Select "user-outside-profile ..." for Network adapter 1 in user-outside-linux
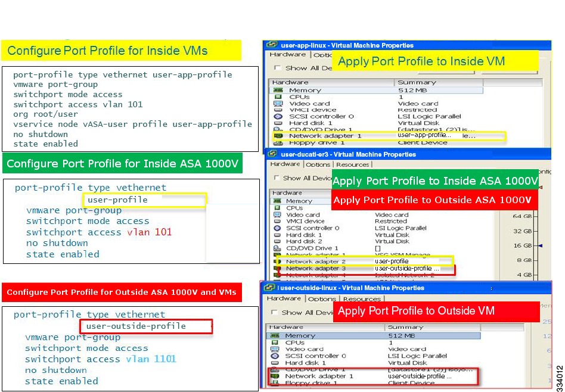The image size is (565, 392). click(420, 376)
